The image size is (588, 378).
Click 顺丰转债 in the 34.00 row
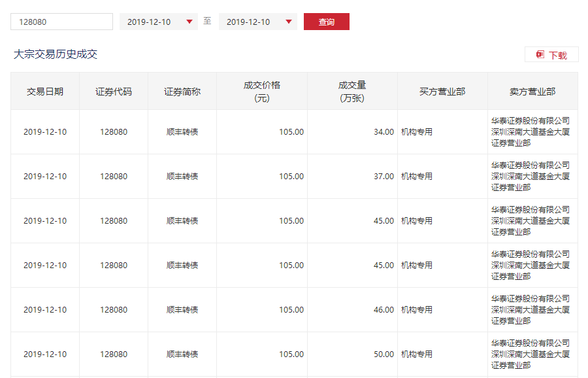coord(182,132)
